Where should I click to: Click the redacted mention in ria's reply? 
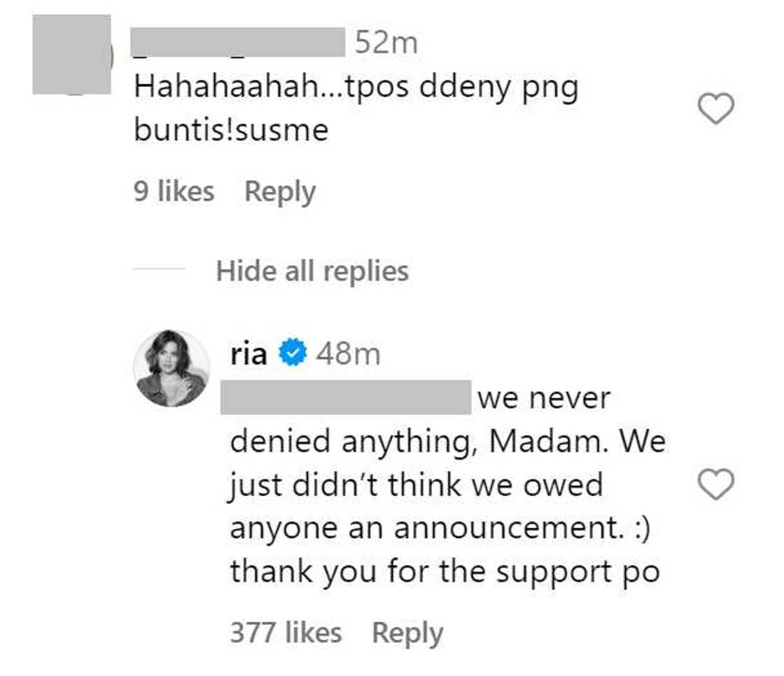click(x=346, y=398)
